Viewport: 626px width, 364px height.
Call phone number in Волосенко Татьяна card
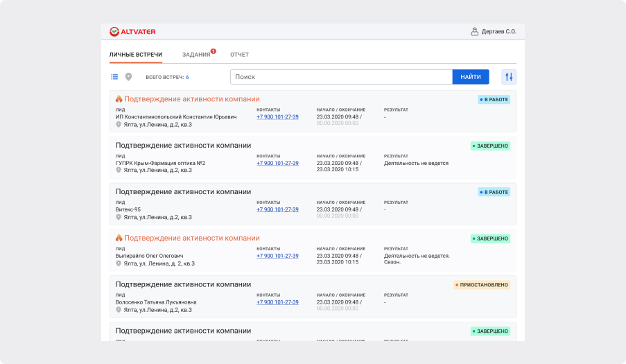coord(277,302)
